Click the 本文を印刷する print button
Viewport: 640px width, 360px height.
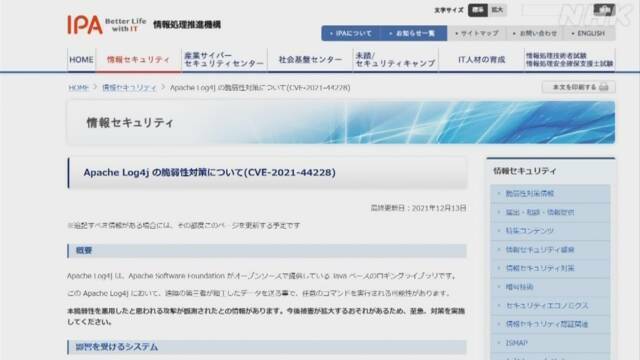(x=578, y=87)
